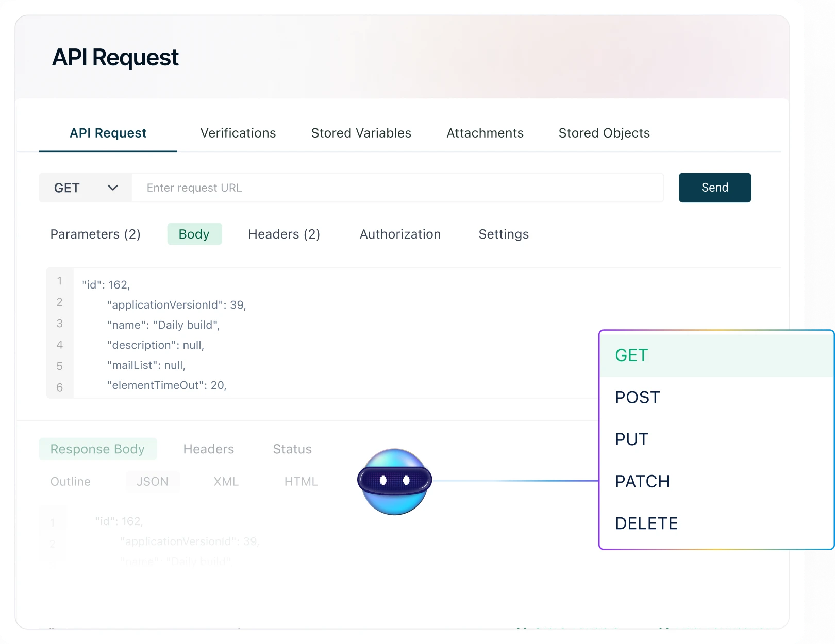Select PUT from the method menu
Viewport: 835px width, 644px height.
[x=631, y=439]
